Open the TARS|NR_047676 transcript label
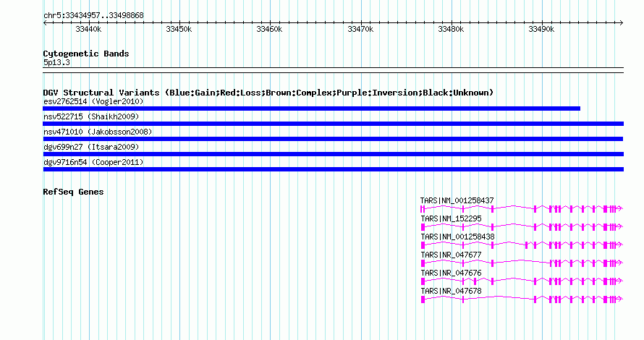The image size is (644, 340). [x=451, y=273]
